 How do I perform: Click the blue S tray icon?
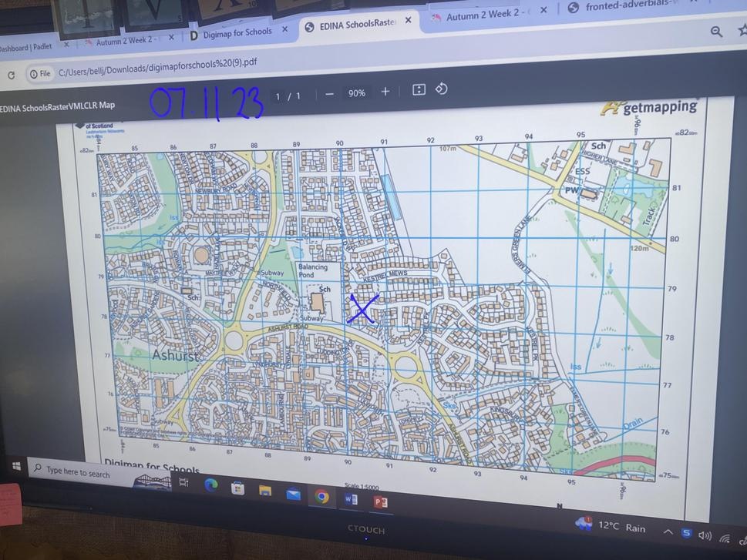click(x=686, y=533)
